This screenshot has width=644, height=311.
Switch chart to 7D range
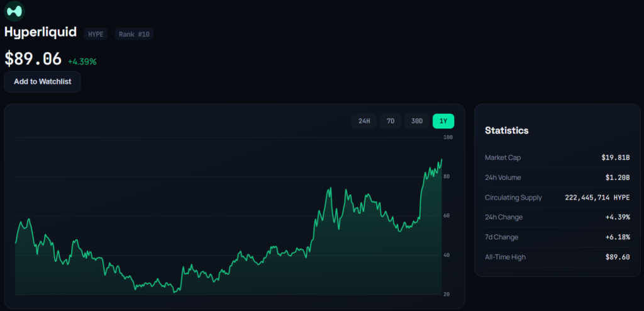[390, 121]
